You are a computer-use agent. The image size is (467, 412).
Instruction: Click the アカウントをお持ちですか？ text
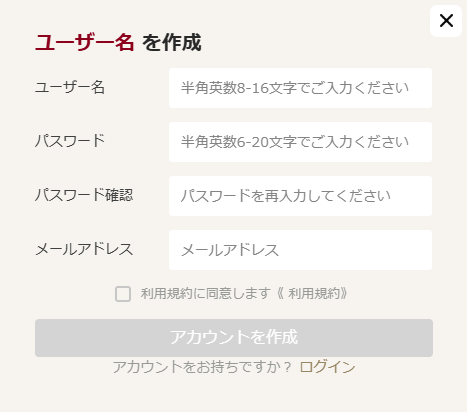tap(202, 367)
